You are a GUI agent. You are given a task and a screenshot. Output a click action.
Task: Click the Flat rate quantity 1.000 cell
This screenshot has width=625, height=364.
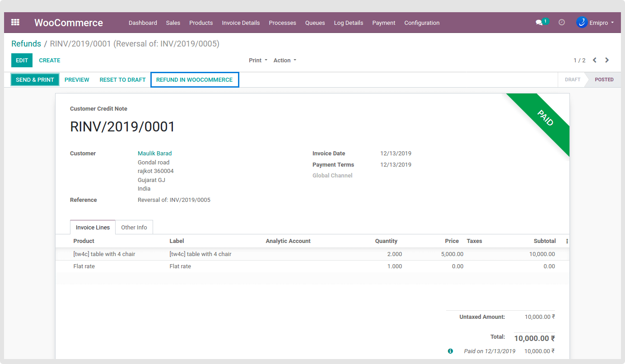[x=395, y=266]
